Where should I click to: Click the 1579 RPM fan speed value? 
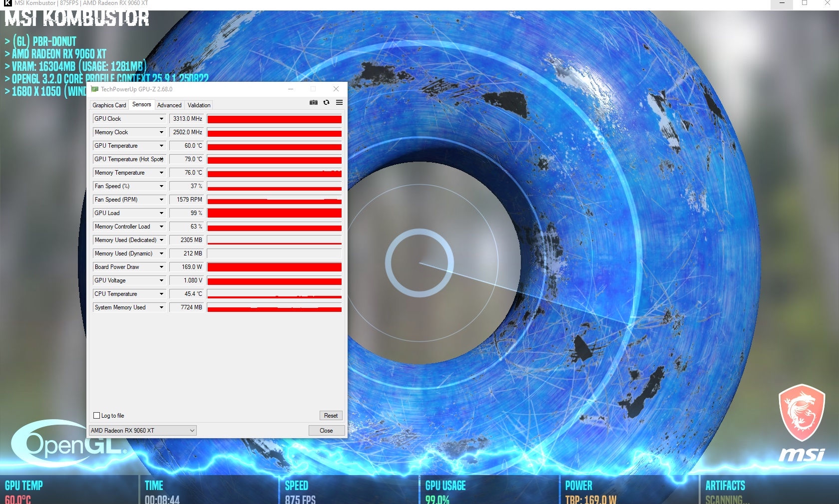point(186,200)
